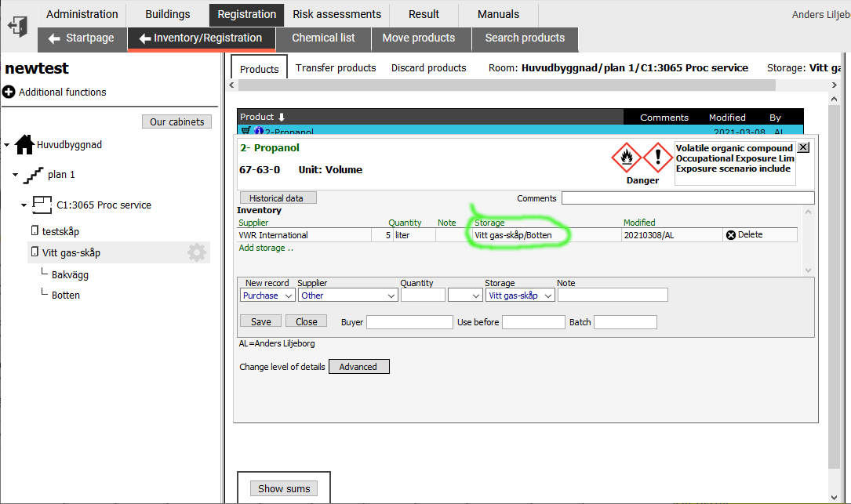Collapse the plan 1 tree node
Image resolution: width=851 pixels, height=504 pixels.
(15, 175)
